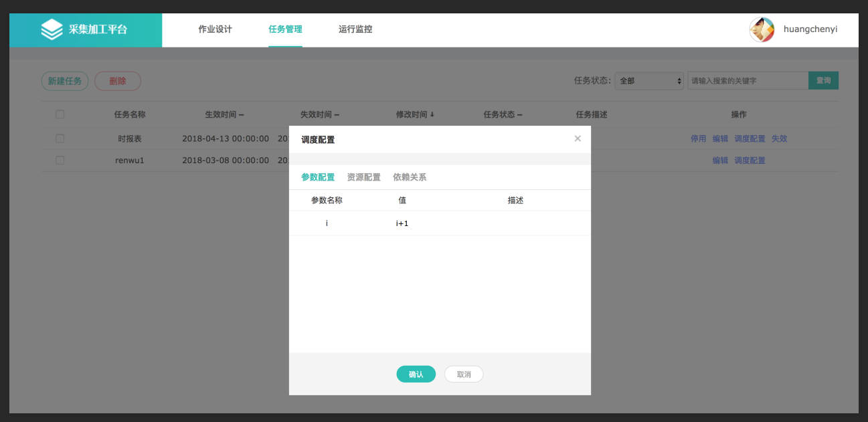Viewport: 868px width, 422px height.
Task: Check the renwu1 row checkbox
Action: tap(60, 161)
